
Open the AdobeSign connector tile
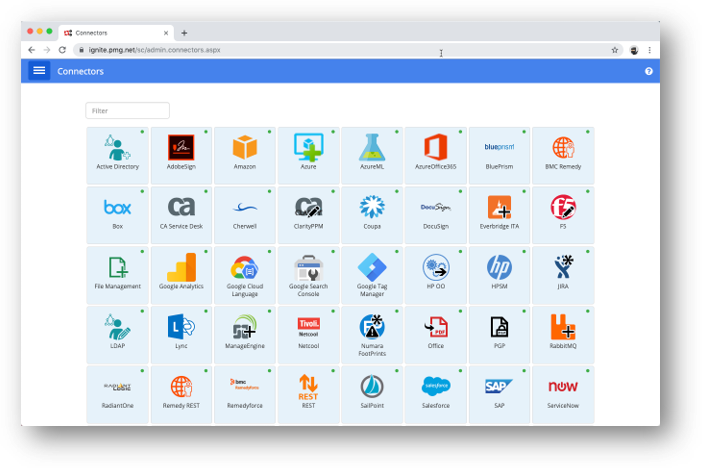181,155
